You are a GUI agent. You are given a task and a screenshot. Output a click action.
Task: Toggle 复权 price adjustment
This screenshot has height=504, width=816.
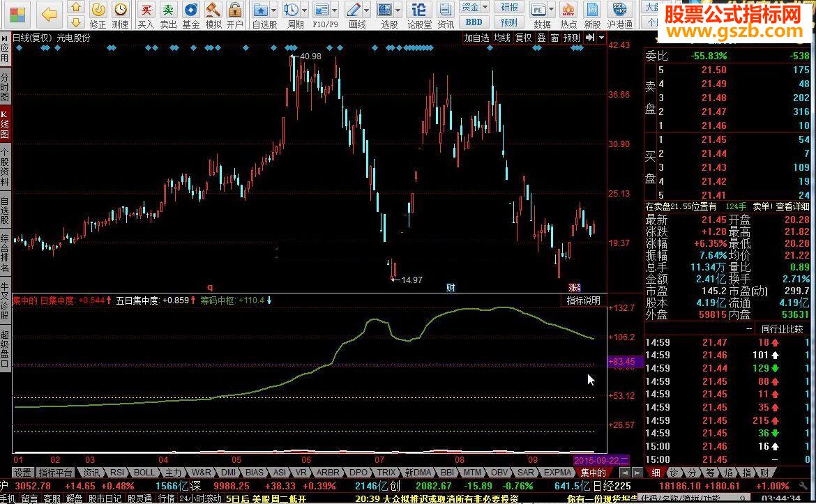click(x=523, y=38)
